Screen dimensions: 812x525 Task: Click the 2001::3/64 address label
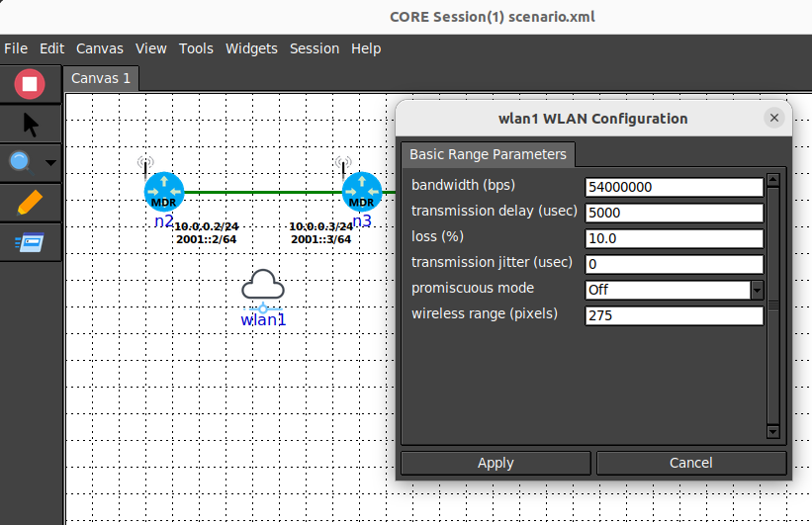(x=321, y=239)
